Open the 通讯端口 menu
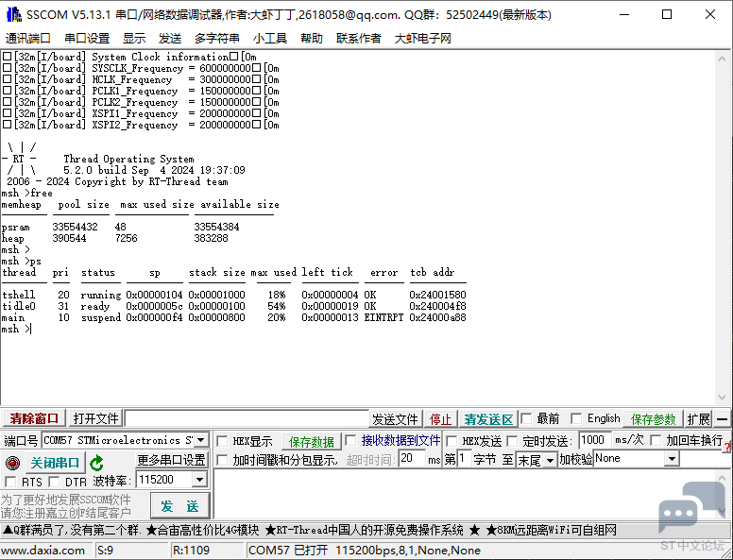Image resolution: width=733 pixels, height=560 pixels. coord(27,39)
